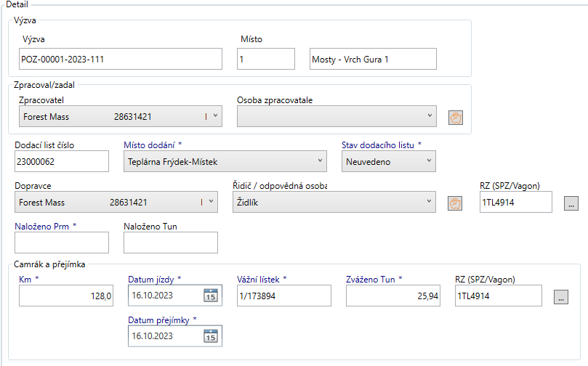Click the empty Naloženo Prm field
This screenshot has width=588, height=366.
62,243
